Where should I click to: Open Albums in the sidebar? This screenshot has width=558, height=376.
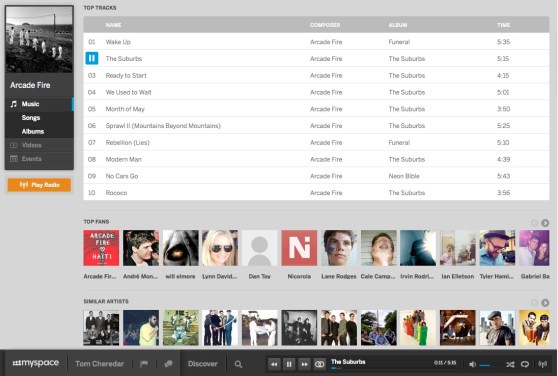coord(33,131)
